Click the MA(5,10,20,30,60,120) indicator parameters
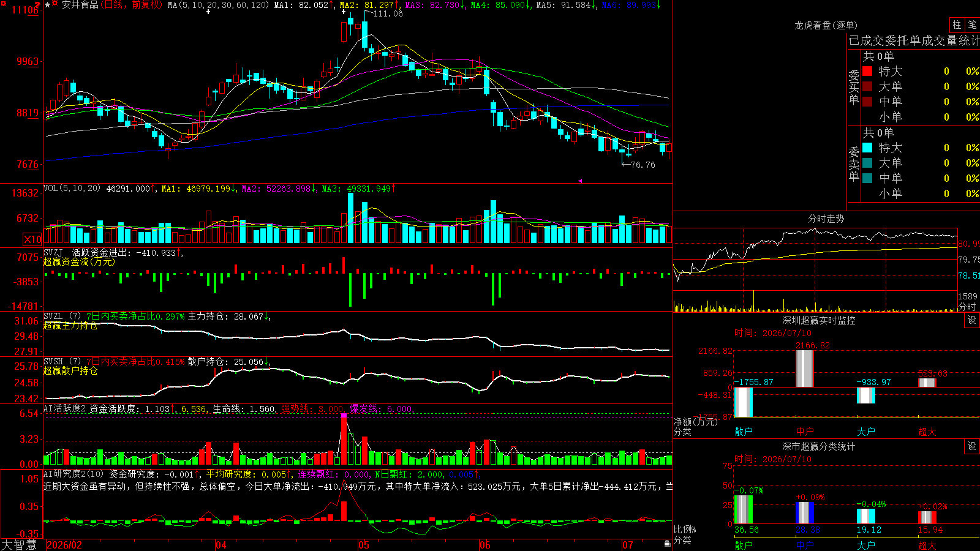 click(x=218, y=5)
